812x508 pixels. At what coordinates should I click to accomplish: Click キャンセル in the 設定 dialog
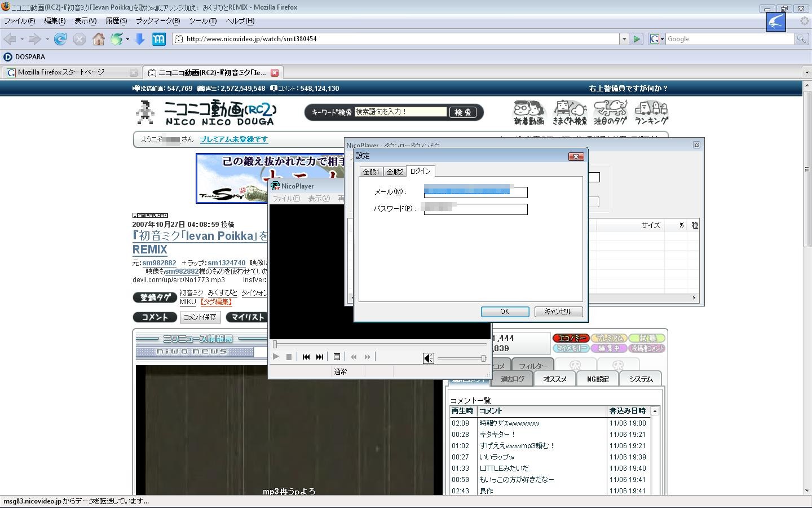558,312
